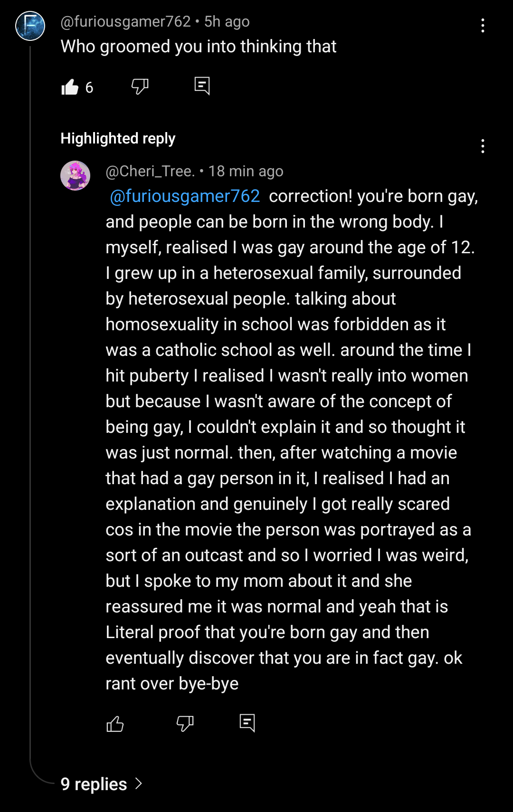Open options menu for furiousgamer762 comment
Viewport: 513px width, 812px height.
pos(483,26)
